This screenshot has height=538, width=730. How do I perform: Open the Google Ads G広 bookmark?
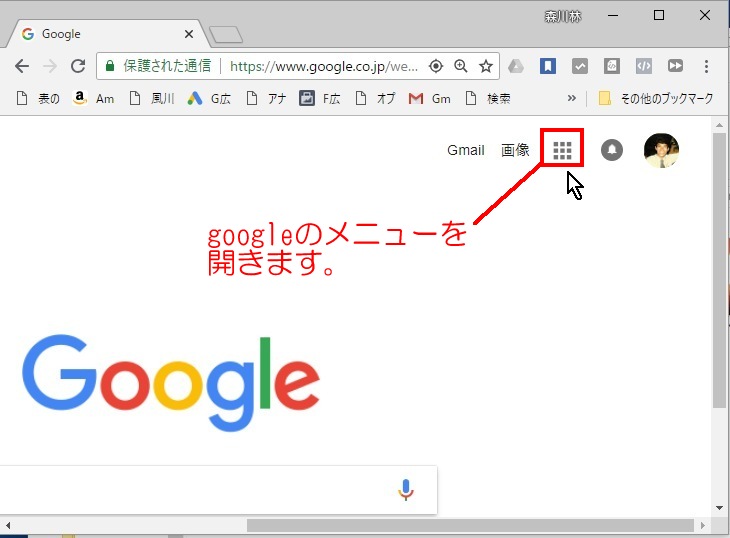[x=209, y=99]
